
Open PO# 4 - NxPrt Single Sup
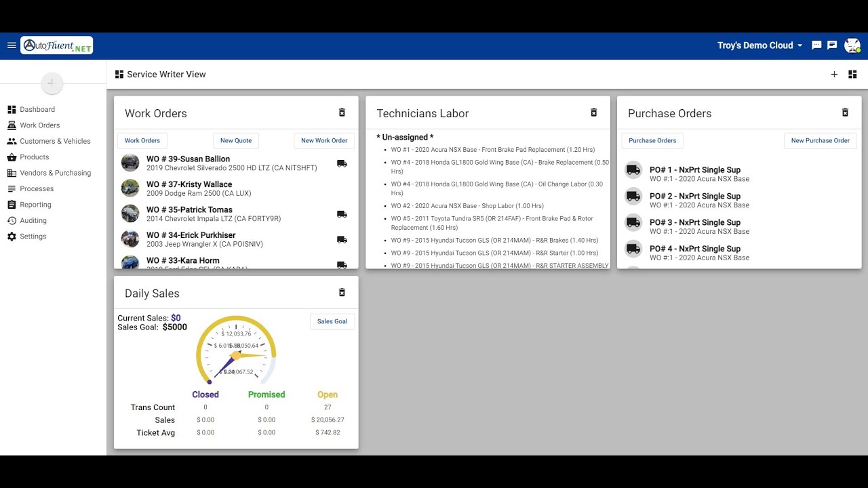click(695, 249)
